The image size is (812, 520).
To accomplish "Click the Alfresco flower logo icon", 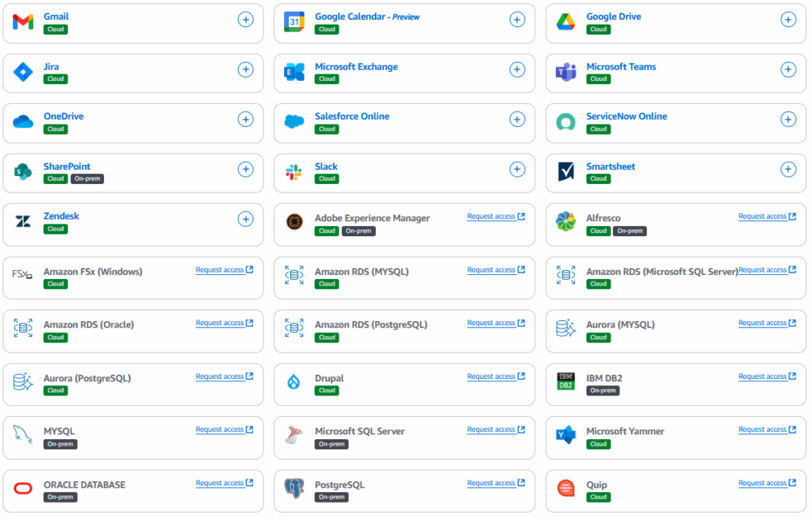I will (x=565, y=222).
